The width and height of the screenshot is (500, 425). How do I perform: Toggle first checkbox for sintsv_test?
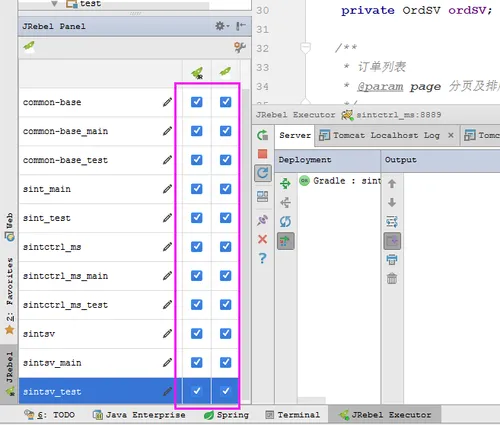(x=197, y=391)
